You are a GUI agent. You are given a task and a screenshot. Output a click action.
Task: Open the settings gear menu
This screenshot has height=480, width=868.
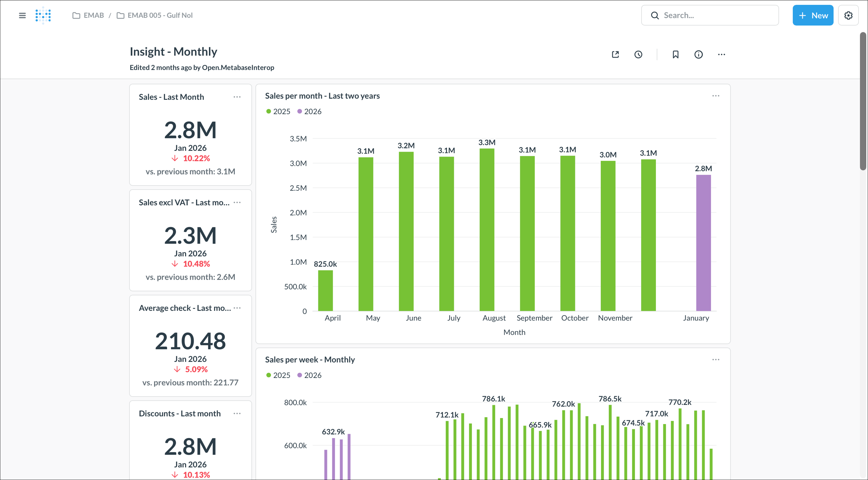coord(848,15)
